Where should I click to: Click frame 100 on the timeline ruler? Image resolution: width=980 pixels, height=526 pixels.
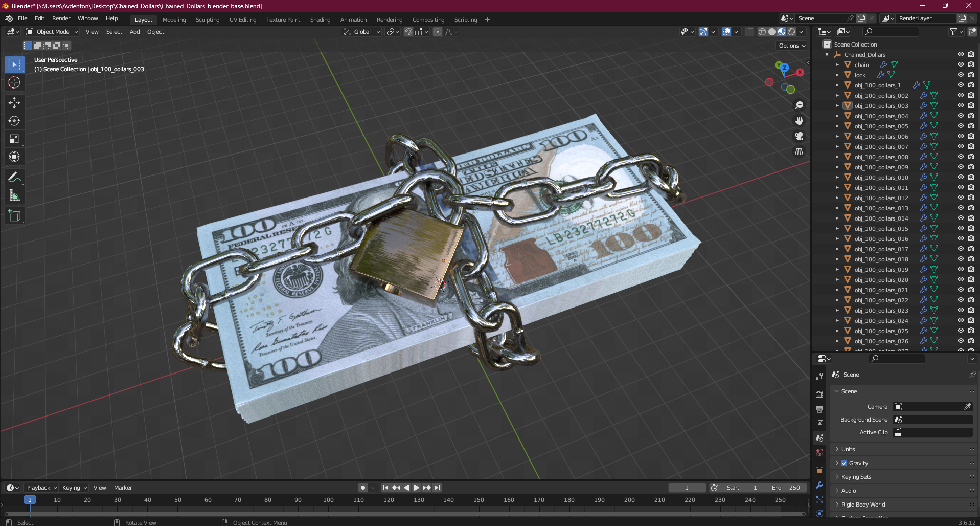tap(328, 500)
